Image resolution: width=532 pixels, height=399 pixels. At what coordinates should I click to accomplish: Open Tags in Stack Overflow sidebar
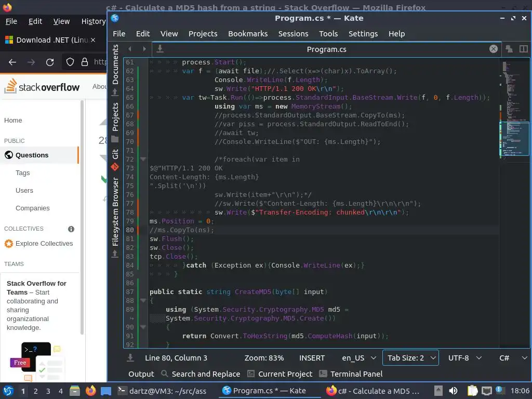(23, 172)
